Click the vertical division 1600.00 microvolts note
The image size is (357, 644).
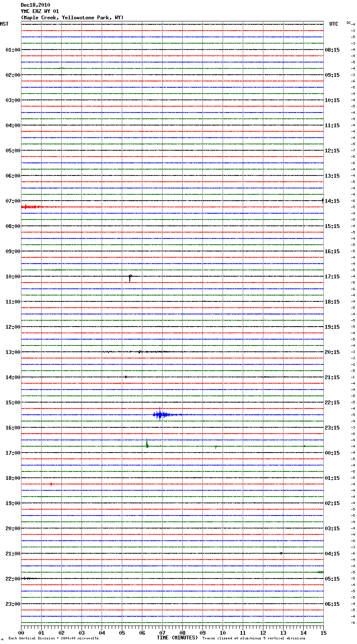coord(54,639)
